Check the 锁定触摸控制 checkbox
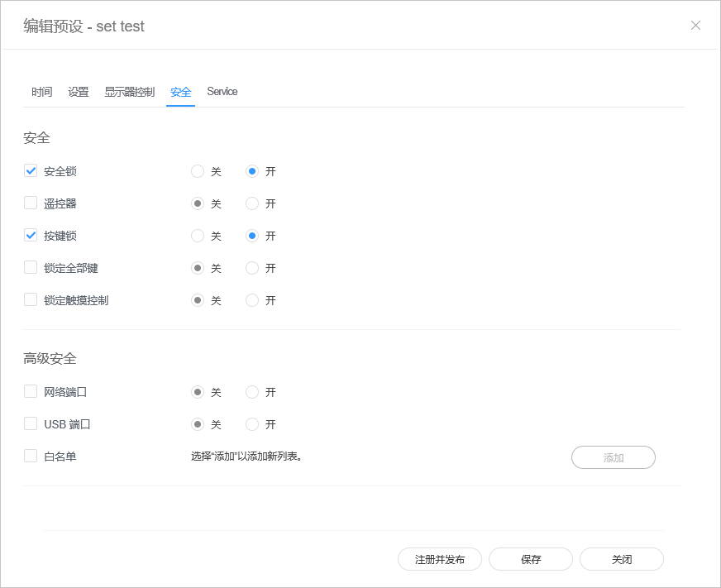This screenshot has width=721, height=588. [x=31, y=300]
